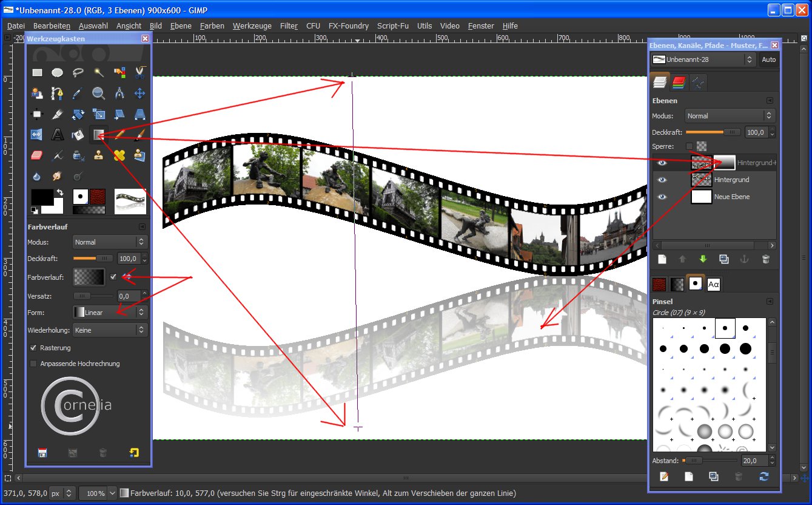Select the Rectangle Select tool
Image resolution: width=812 pixels, height=505 pixels.
coord(37,73)
